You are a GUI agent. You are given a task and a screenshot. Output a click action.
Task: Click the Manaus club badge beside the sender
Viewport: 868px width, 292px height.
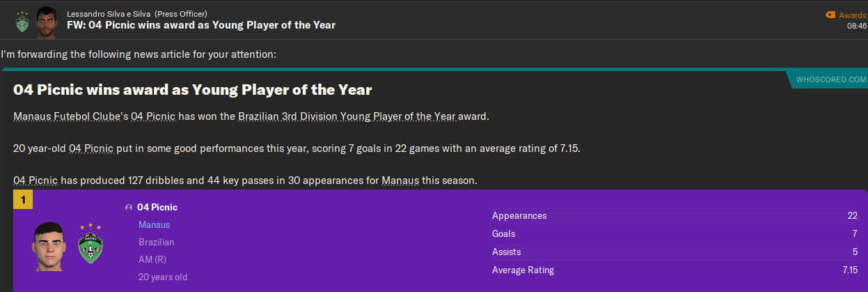21,21
